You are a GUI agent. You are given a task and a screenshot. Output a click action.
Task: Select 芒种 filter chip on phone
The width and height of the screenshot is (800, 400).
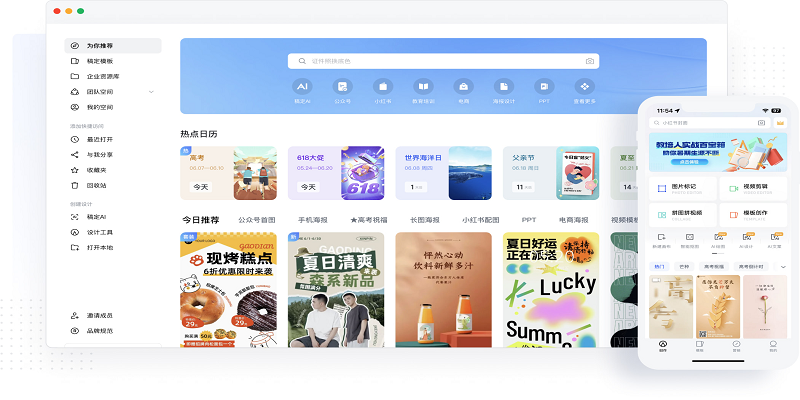click(684, 267)
